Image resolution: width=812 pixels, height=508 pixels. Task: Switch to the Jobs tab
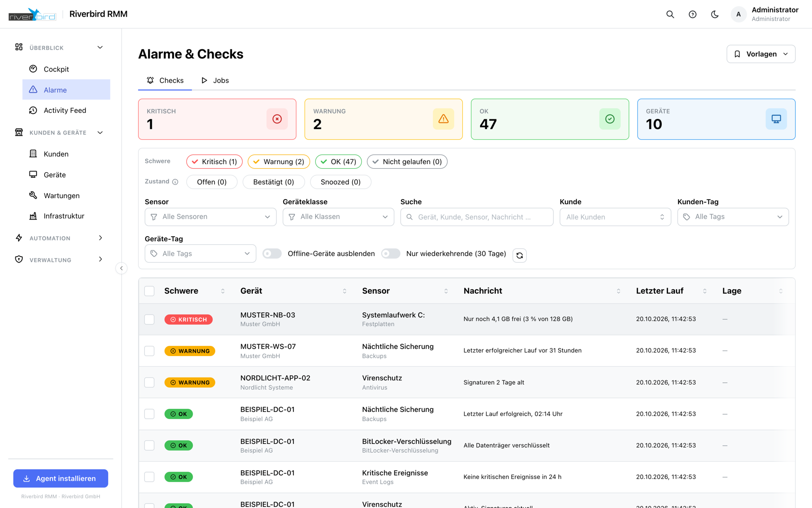(x=215, y=80)
